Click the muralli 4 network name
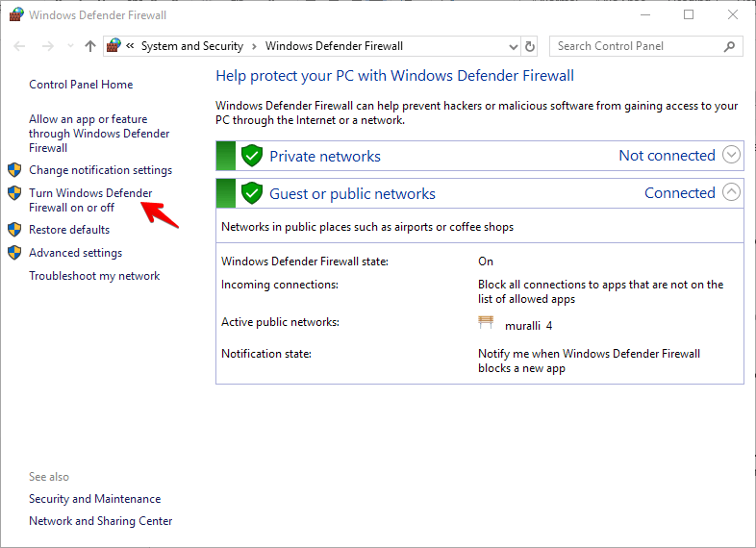Screen dimensions: 756x548 [528, 326]
